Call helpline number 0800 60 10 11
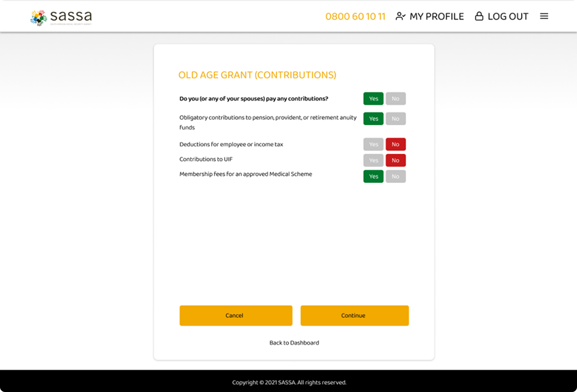This screenshot has height=392, width=577. tap(355, 16)
